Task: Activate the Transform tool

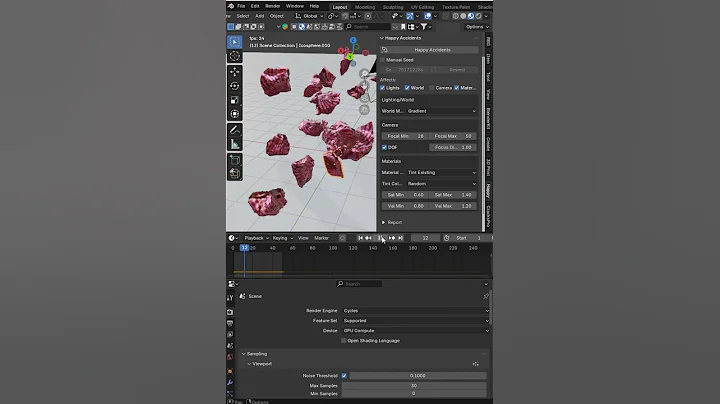Action: pos(235,114)
